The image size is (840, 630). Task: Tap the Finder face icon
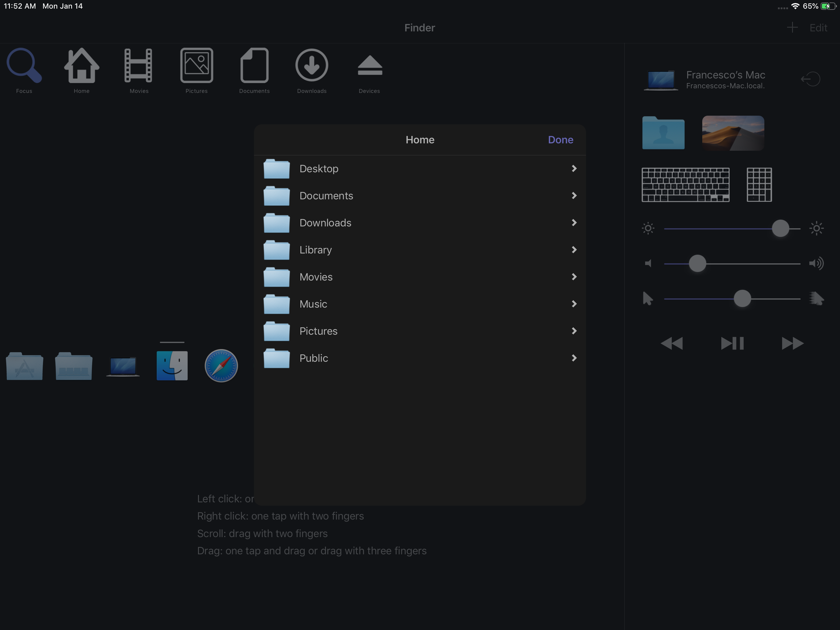pyautogui.click(x=172, y=365)
